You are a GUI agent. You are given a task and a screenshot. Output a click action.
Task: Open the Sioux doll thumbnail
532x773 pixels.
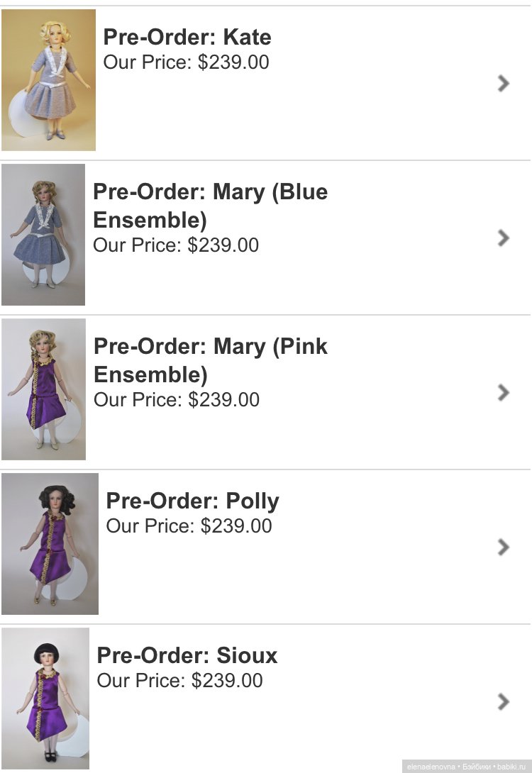(x=45, y=699)
